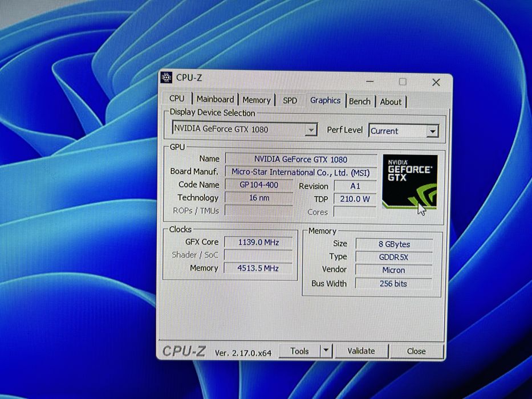Open the About tab
The image size is (532, 399).
pos(391,102)
